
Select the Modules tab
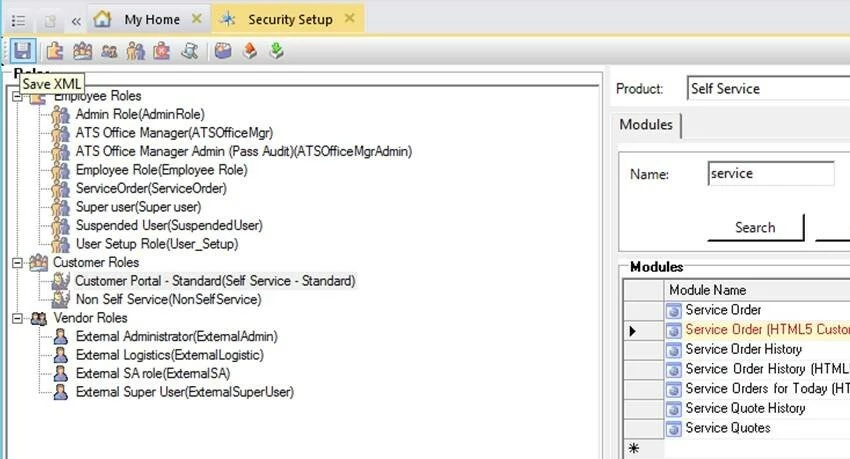(x=646, y=125)
